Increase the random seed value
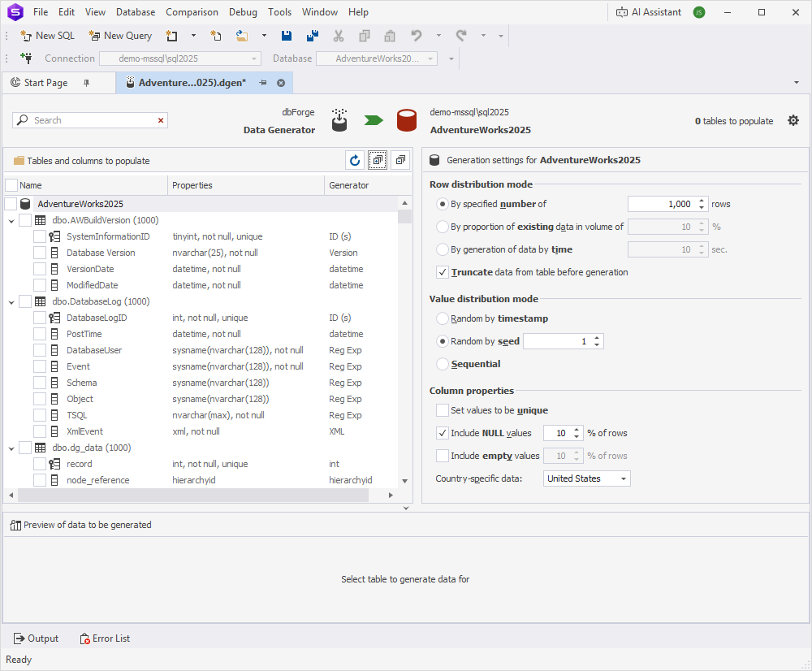This screenshot has height=671, width=812. point(597,338)
